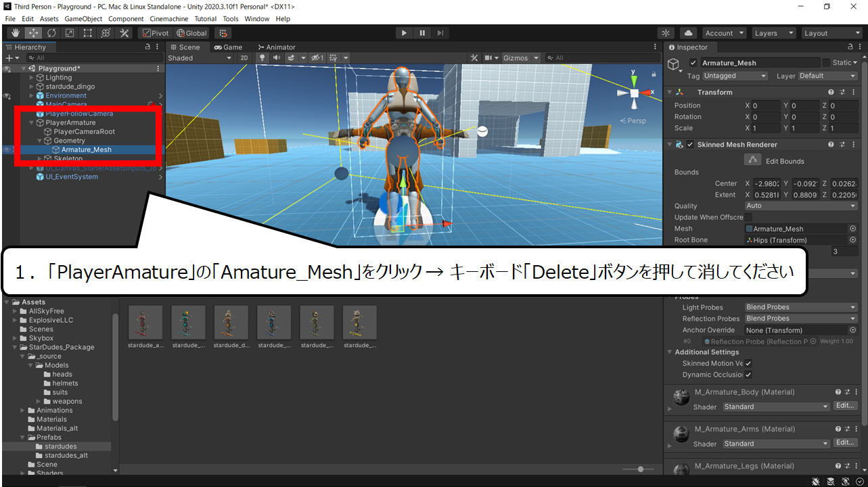Toggle scene grid visibility icon
868x487 pixels.
click(333, 58)
